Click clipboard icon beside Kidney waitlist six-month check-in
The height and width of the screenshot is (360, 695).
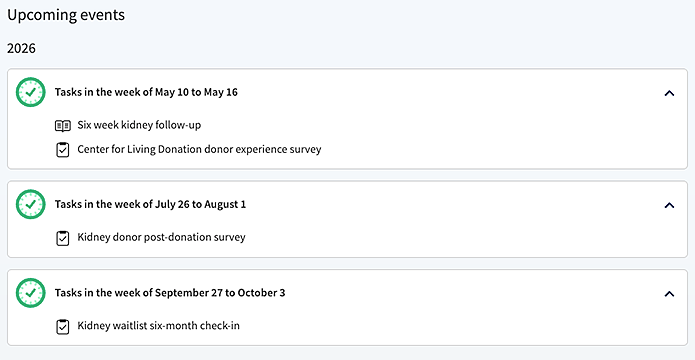(x=62, y=327)
